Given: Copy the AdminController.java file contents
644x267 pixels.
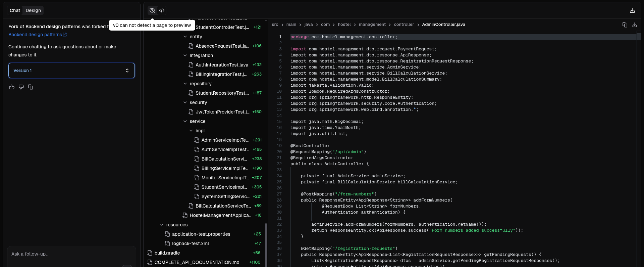Looking at the screenshot, I should click(625, 25).
